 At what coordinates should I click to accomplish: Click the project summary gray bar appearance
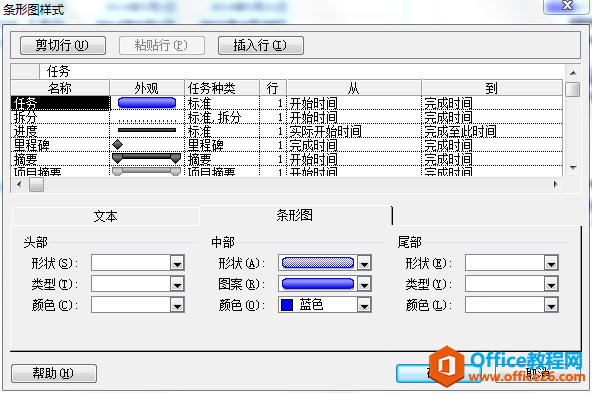pyautogui.click(x=147, y=171)
